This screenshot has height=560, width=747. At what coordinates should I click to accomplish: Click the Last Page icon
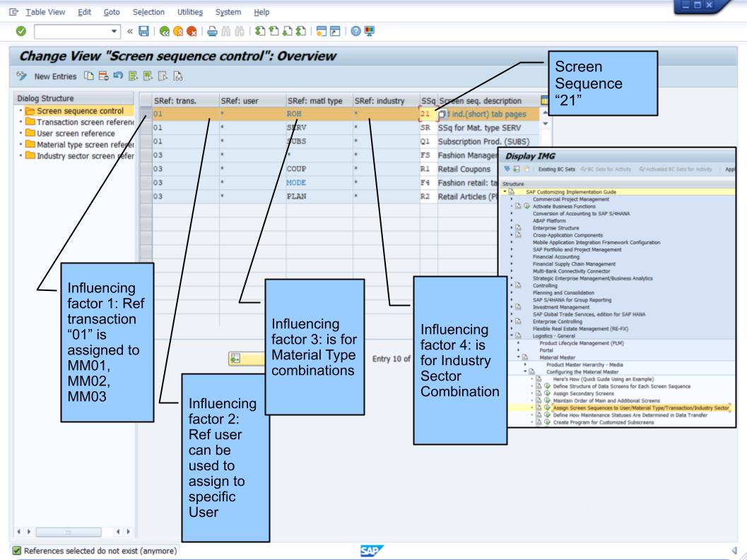[x=300, y=32]
